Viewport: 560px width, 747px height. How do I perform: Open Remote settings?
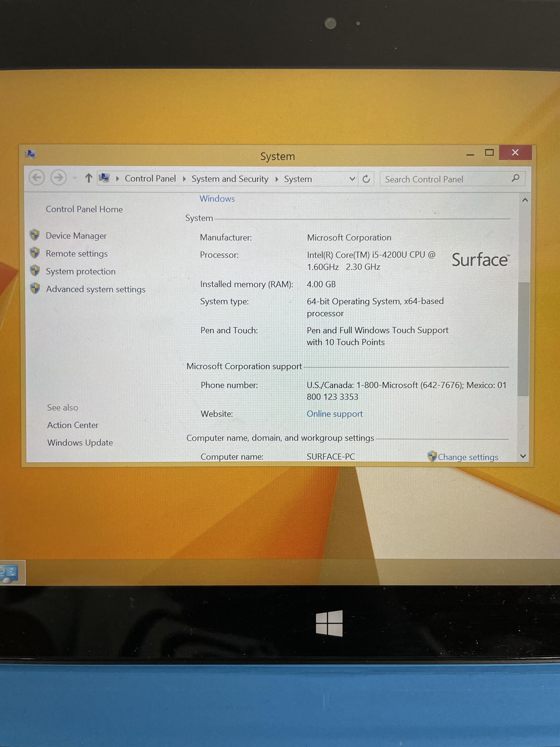pos(77,254)
